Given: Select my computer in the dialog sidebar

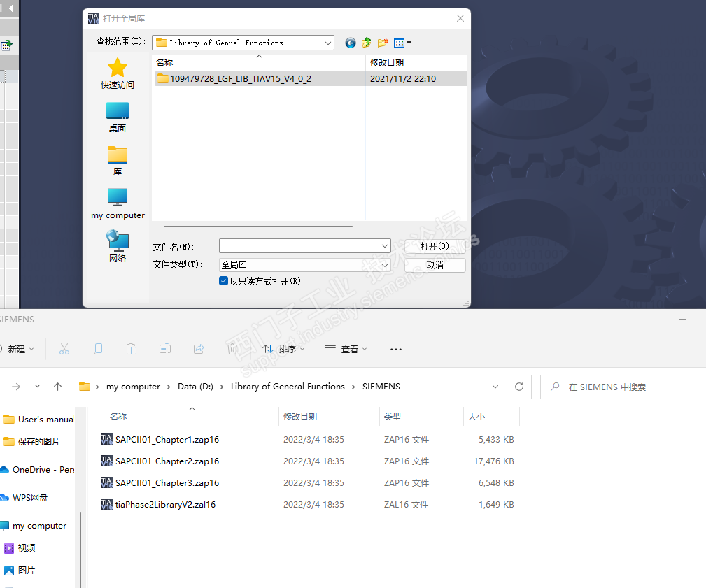Looking at the screenshot, I should (x=118, y=204).
